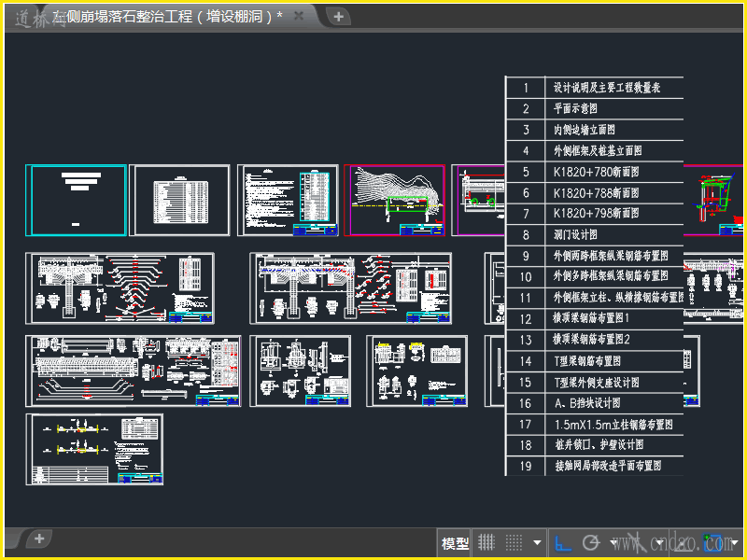
Task: Click the row number 1 cell
Action: (526, 88)
